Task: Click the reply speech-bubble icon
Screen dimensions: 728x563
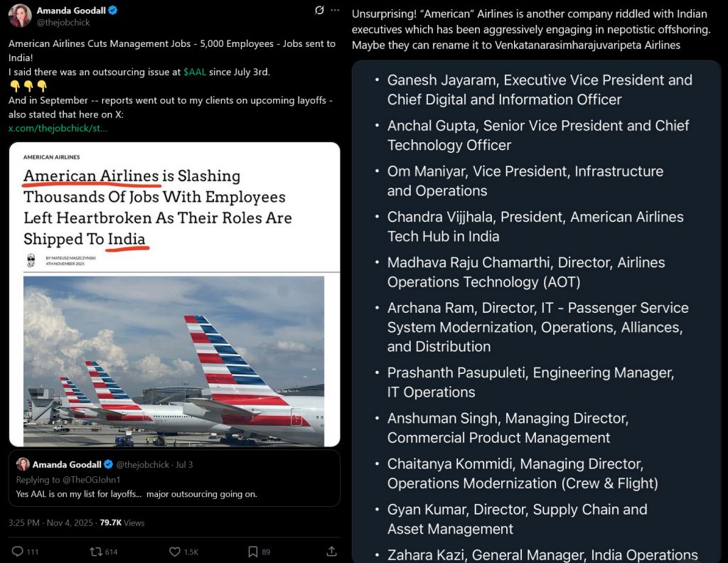Action: point(18,552)
